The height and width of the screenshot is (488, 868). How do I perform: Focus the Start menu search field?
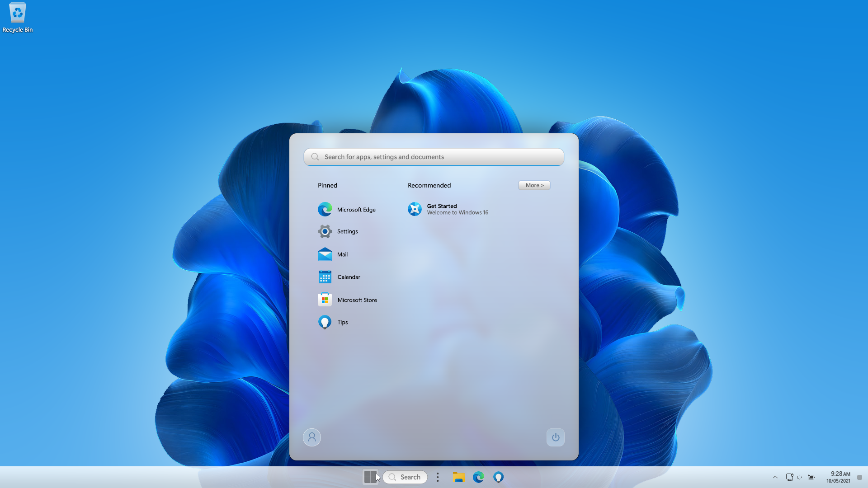(x=434, y=157)
